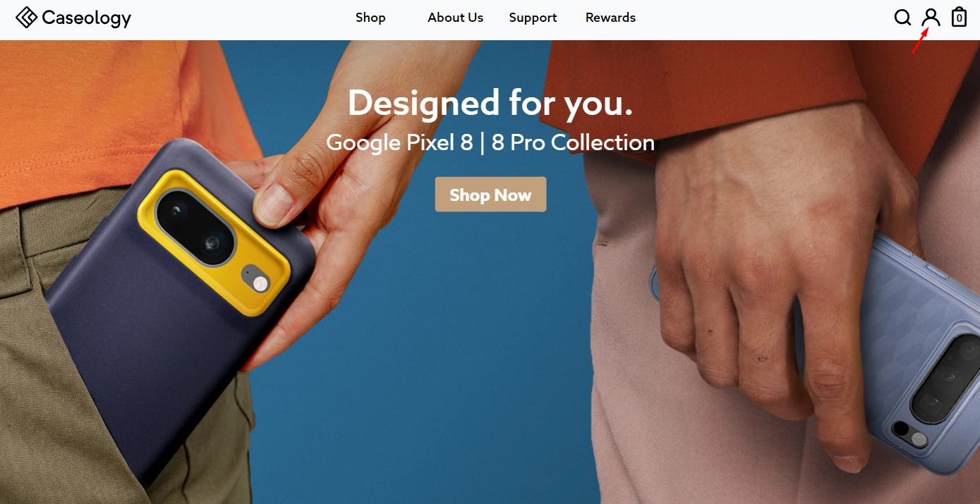Click the Caseology wordmark text
Image resolution: width=980 pixels, height=504 pixels.
point(87,18)
